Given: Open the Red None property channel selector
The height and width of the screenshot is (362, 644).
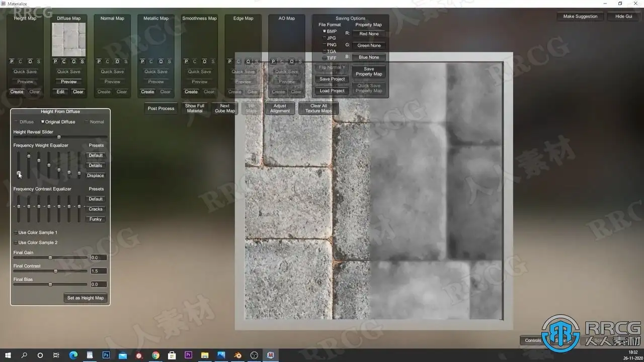Looking at the screenshot, I should point(369,34).
